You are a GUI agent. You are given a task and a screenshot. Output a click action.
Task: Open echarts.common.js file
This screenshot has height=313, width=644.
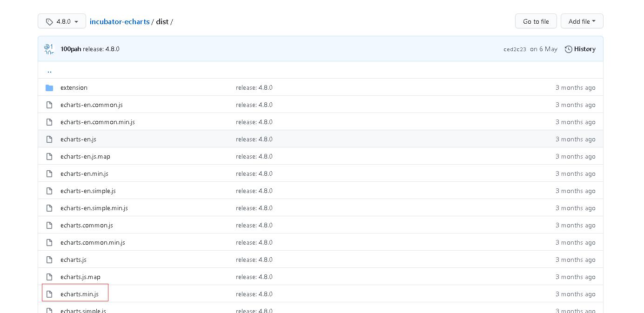tap(87, 225)
